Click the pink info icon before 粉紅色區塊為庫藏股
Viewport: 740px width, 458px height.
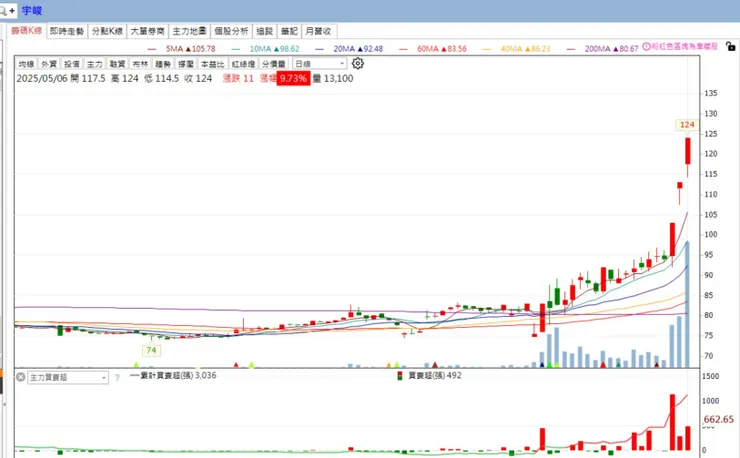click(x=647, y=46)
